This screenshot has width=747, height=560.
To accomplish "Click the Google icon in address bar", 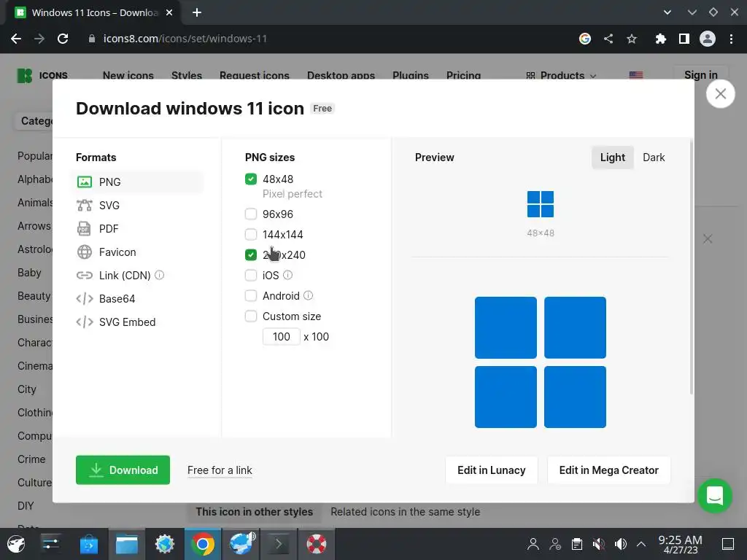I will [x=585, y=39].
